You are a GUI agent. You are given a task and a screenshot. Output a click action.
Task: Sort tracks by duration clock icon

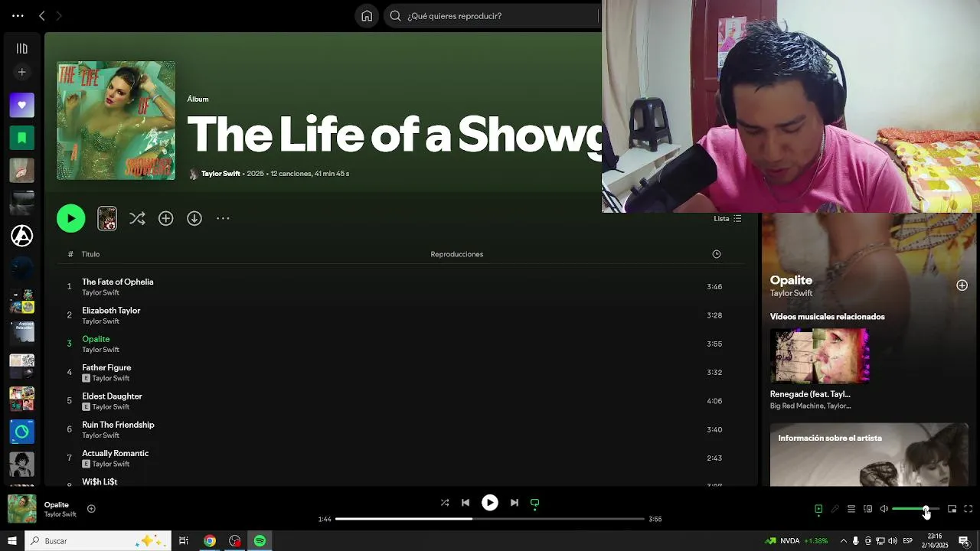(717, 254)
